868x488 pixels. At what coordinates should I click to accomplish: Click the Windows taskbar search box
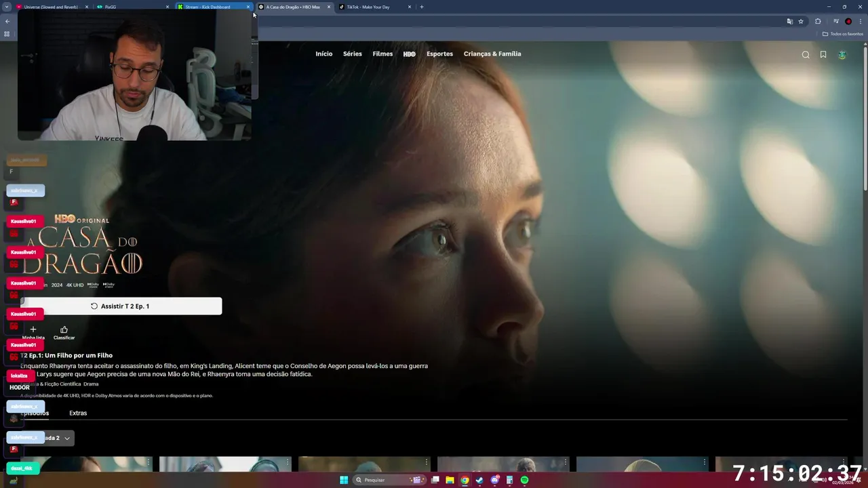coord(389,480)
